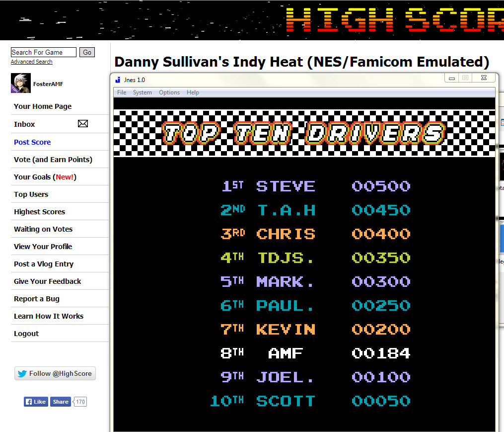
Task: Click the AMF score 00184
Action: tap(381, 353)
